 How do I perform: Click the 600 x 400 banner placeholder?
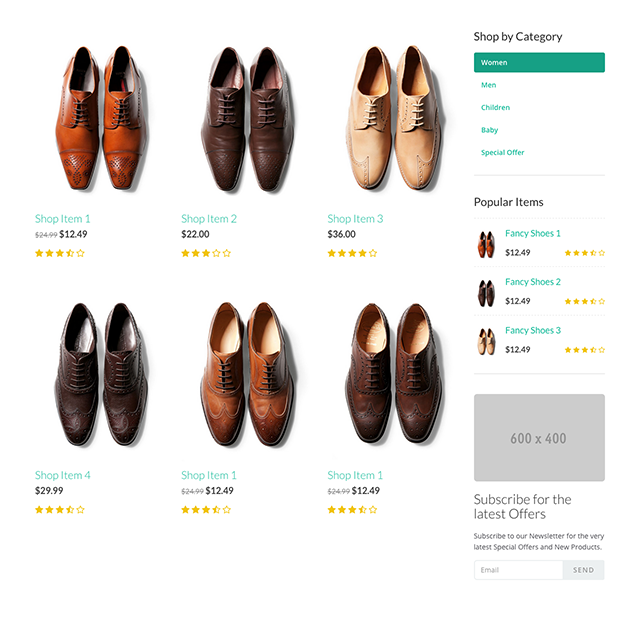(x=539, y=437)
